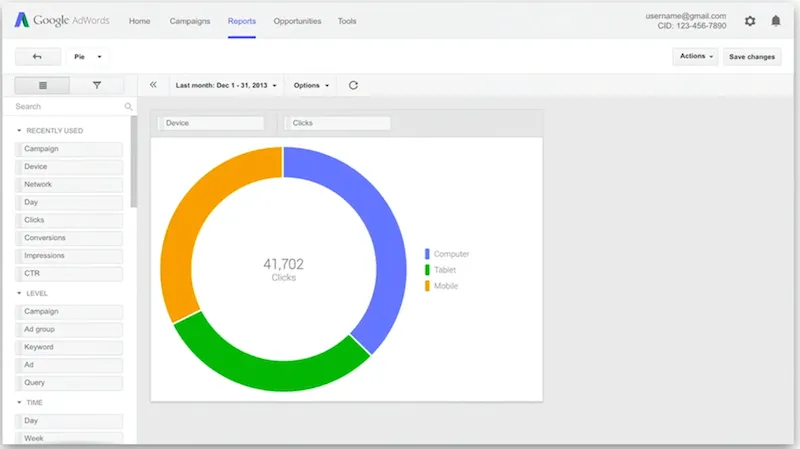Open the Pie chart type dropdown
This screenshot has height=449, width=800.
tap(88, 57)
